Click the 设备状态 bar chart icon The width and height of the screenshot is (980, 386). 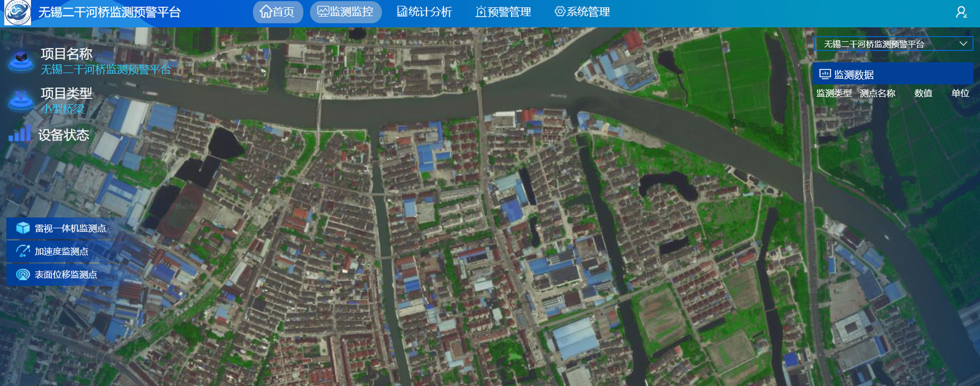[x=19, y=134]
